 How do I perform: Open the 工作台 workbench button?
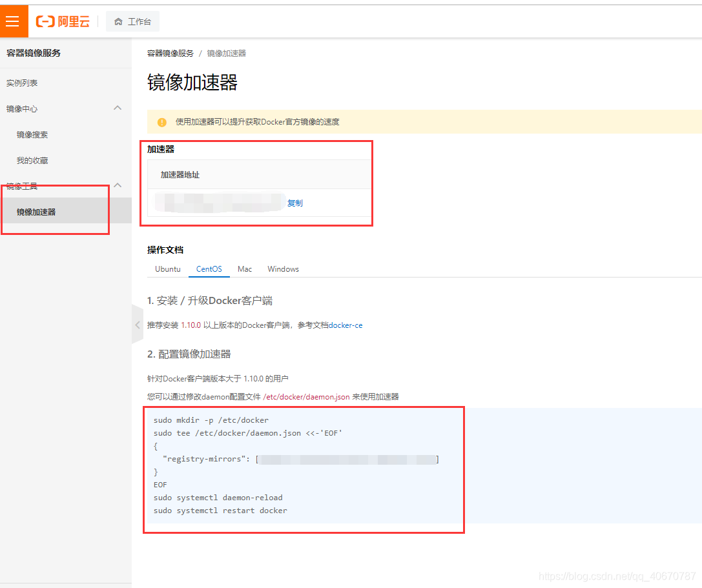coord(132,21)
